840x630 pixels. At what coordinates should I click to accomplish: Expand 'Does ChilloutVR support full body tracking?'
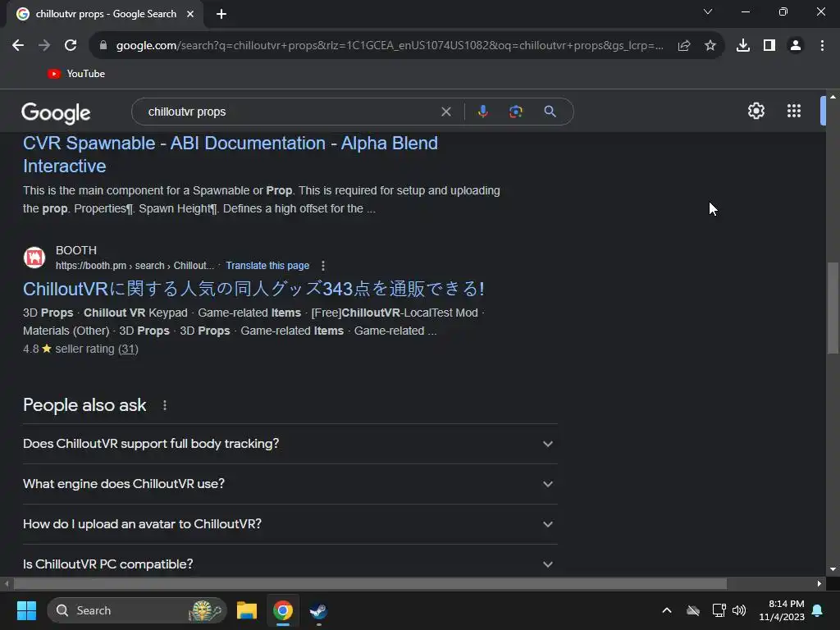(290, 444)
